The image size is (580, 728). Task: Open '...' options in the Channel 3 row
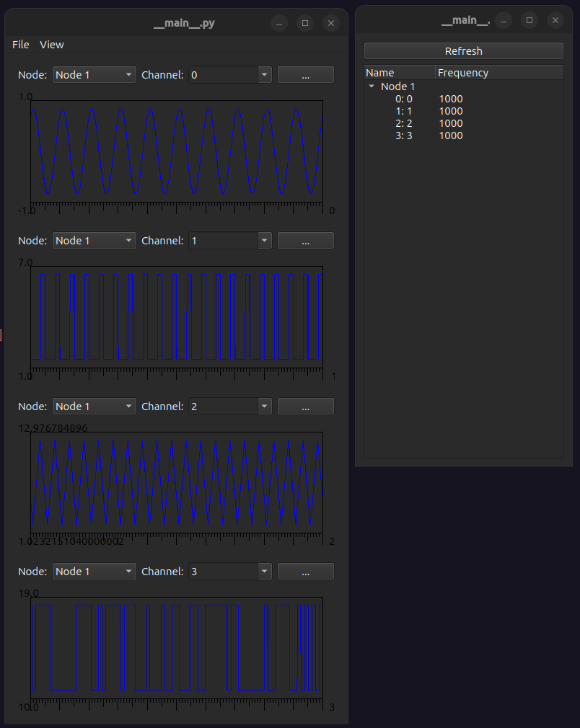305,572
